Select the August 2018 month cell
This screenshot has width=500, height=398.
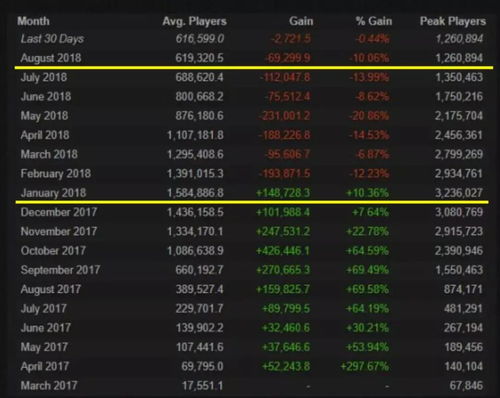[x=51, y=58]
